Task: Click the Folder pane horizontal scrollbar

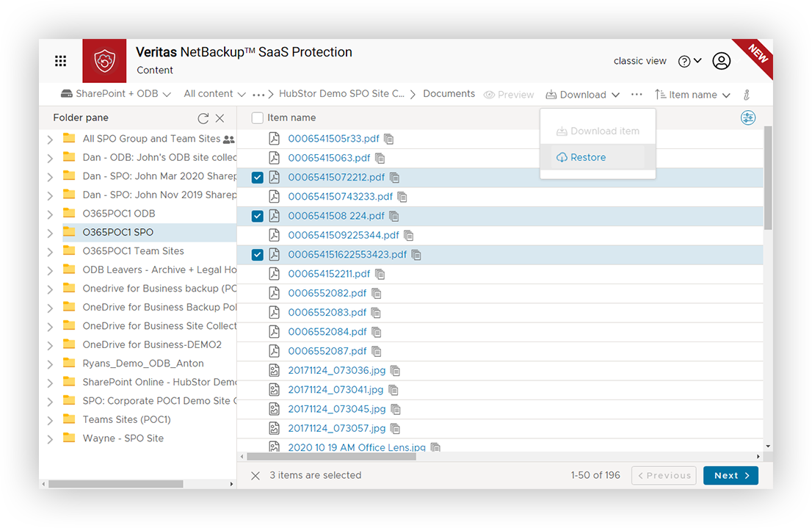Action: coord(115,484)
